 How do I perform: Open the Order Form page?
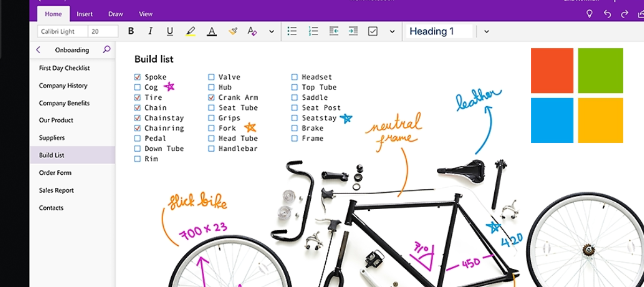55,173
